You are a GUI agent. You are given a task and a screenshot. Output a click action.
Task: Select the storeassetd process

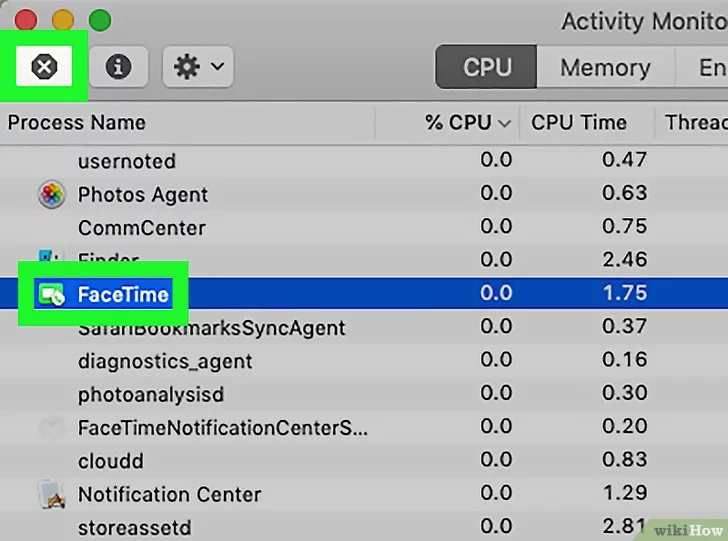pos(135,528)
